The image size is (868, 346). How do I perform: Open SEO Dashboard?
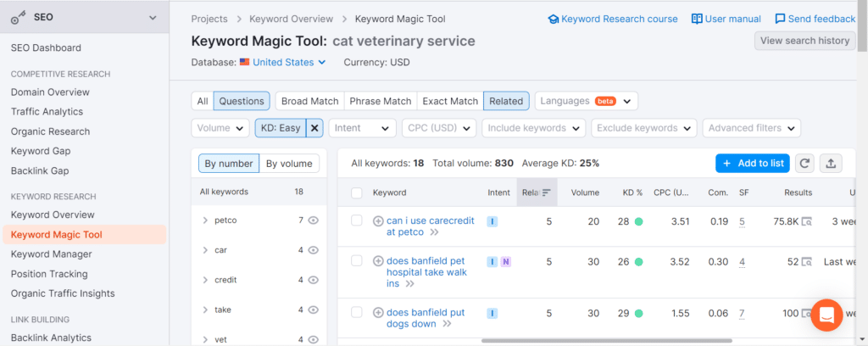click(x=46, y=47)
